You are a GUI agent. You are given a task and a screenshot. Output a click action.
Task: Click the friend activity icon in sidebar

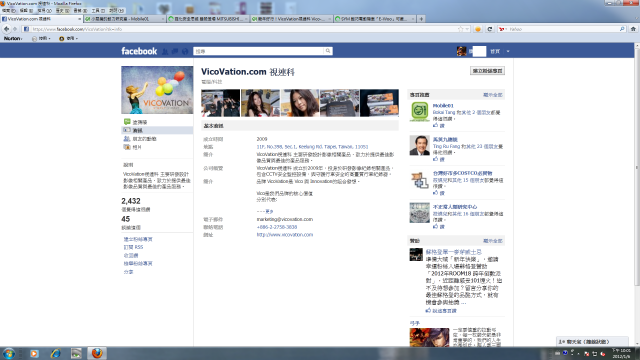pos(127,139)
